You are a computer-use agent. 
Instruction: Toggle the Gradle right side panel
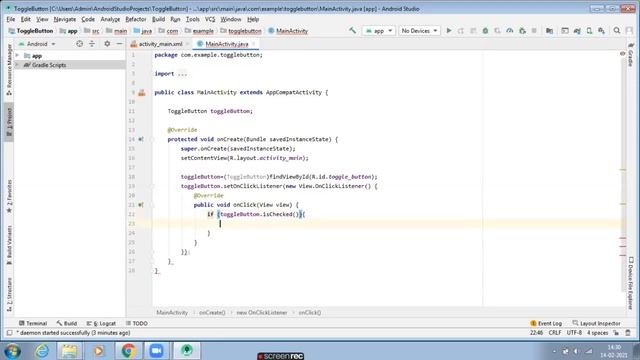[x=631, y=55]
